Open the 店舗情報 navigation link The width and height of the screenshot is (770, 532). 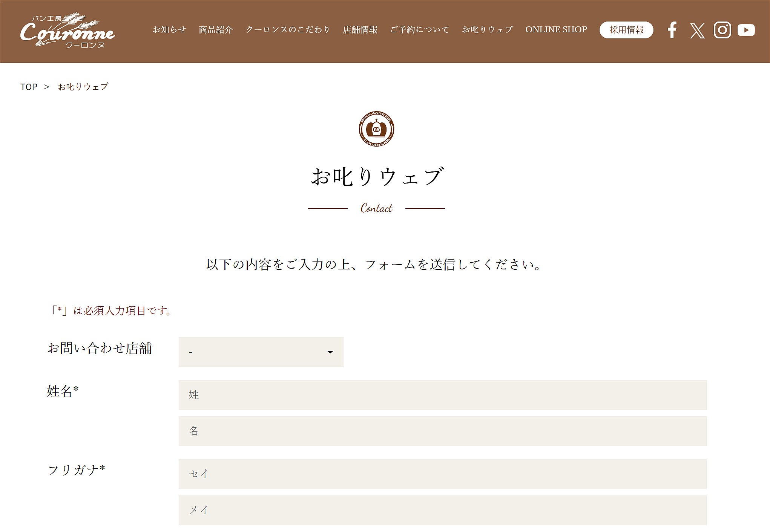pyautogui.click(x=360, y=30)
